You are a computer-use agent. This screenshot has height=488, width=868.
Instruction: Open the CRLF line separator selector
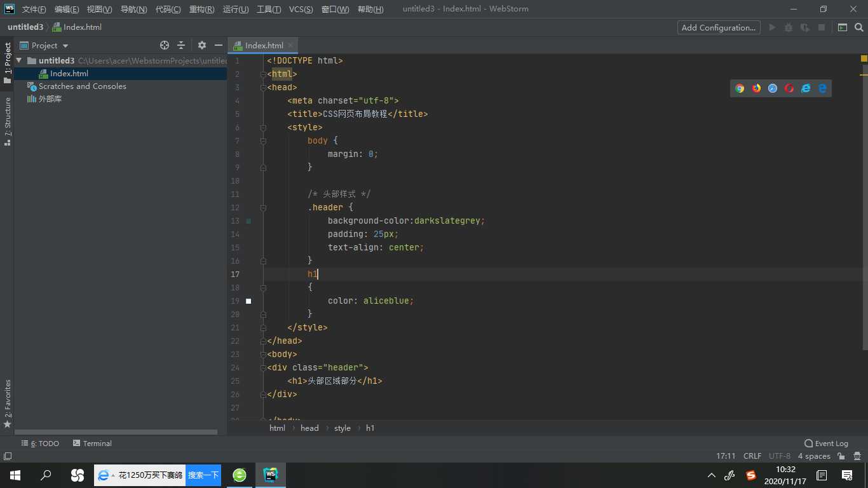752,456
